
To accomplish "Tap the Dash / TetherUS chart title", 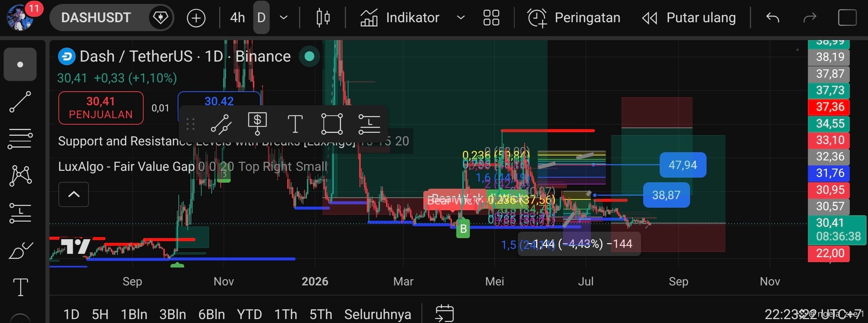I will [x=185, y=56].
